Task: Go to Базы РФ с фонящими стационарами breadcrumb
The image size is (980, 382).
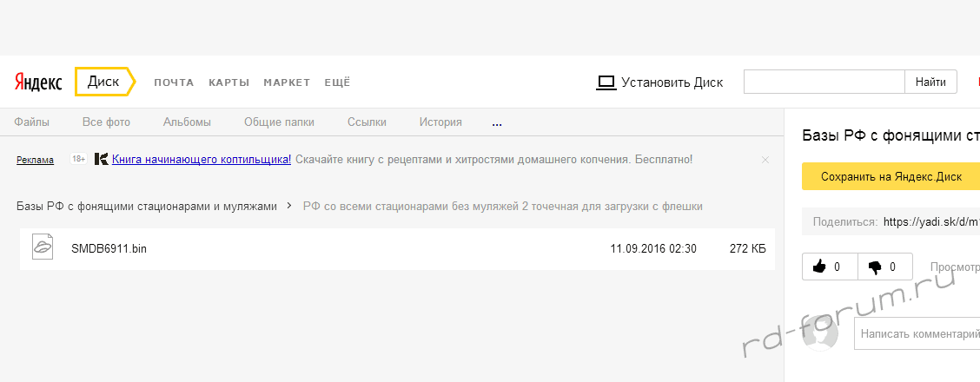Action: point(146,206)
